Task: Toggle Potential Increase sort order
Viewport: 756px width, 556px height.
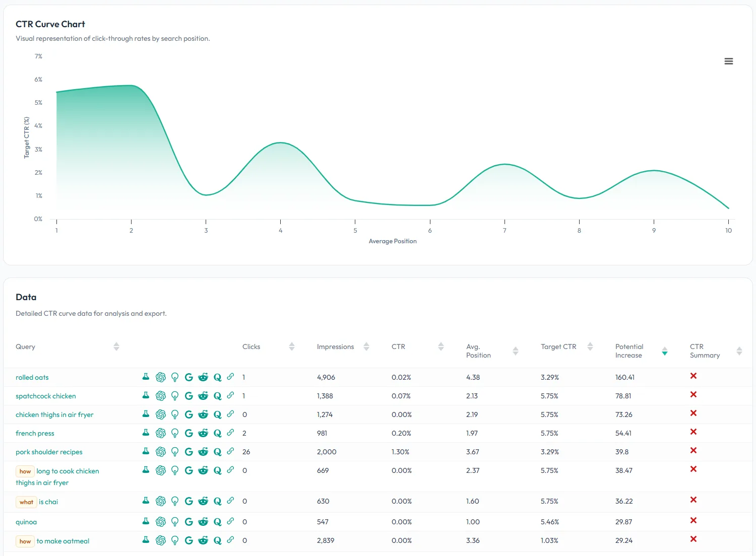Action: 664,351
